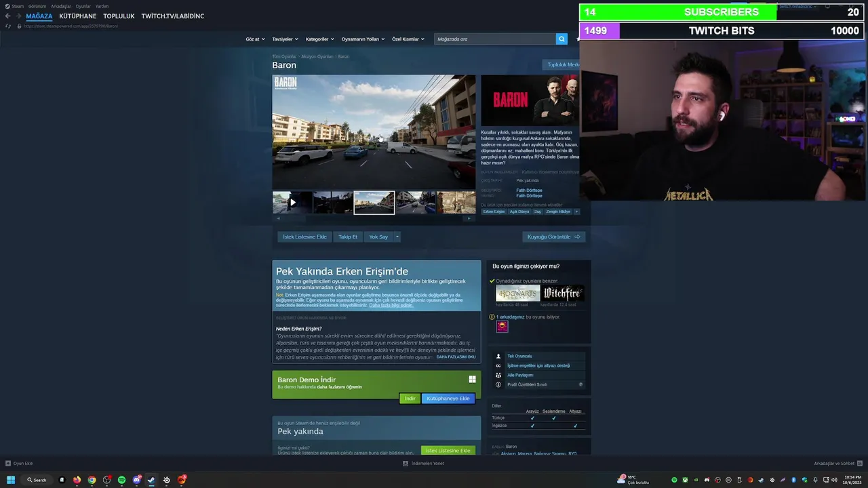Switch to TOPLULUK tab

pyautogui.click(x=119, y=16)
